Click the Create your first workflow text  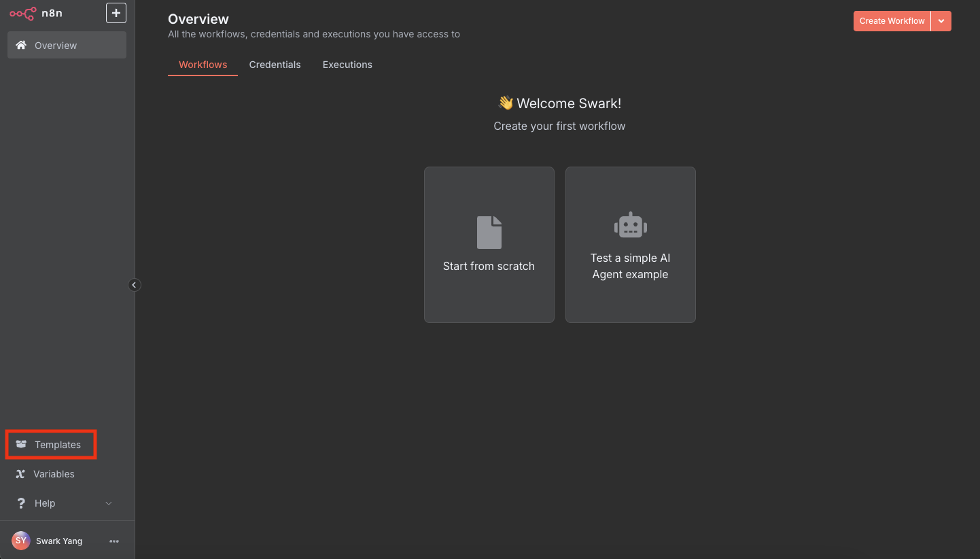point(559,126)
